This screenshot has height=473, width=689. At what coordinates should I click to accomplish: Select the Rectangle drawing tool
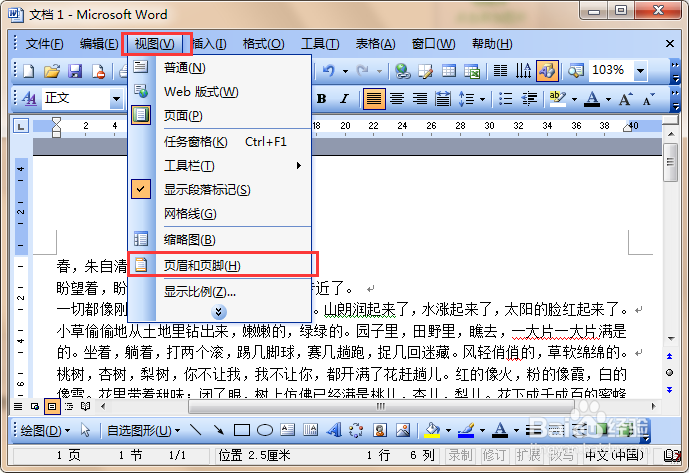[x=242, y=430]
